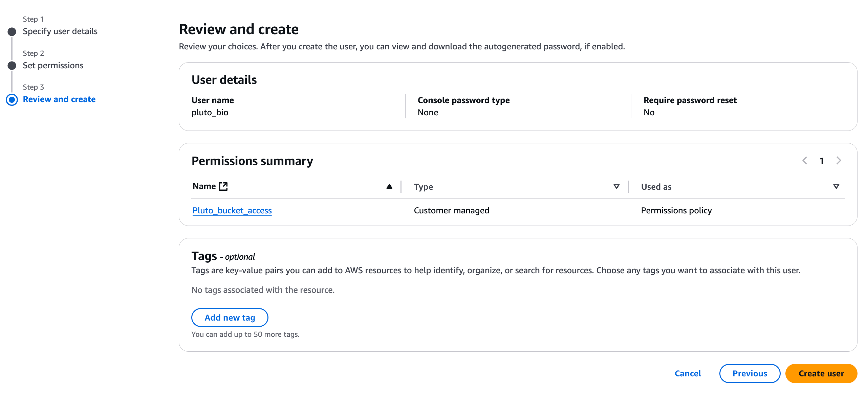Select page 1 in permissions pagination

tap(822, 161)
